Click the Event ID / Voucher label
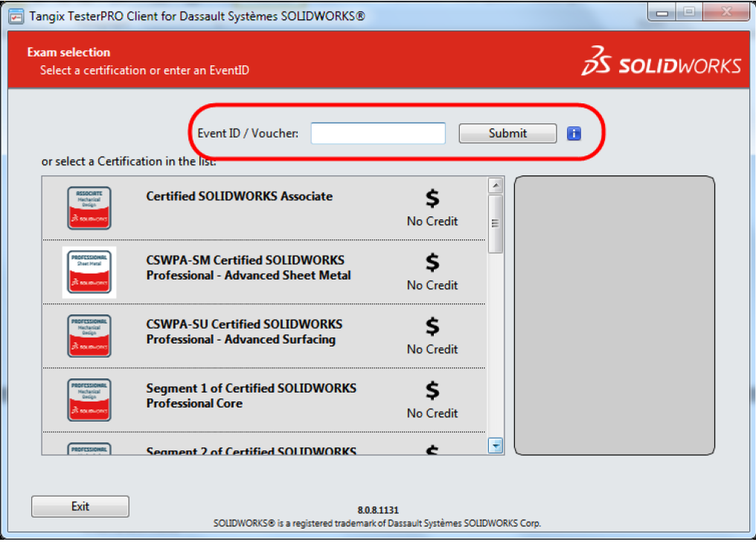Image resolution: width=756 pixels, height=542 pixels. coord(248,133)
